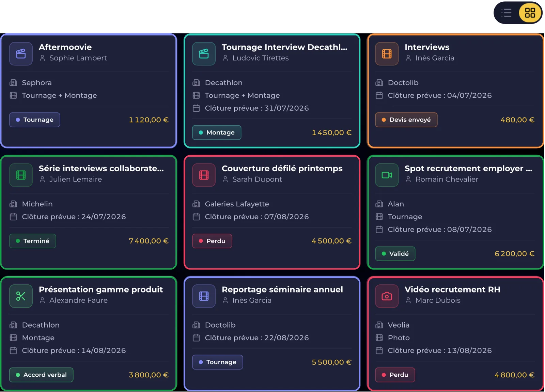The height and width of the screenshot is (392, 545).
Task: Click the client name Galeries Lafayette
Action: click(x=237, y=204)
